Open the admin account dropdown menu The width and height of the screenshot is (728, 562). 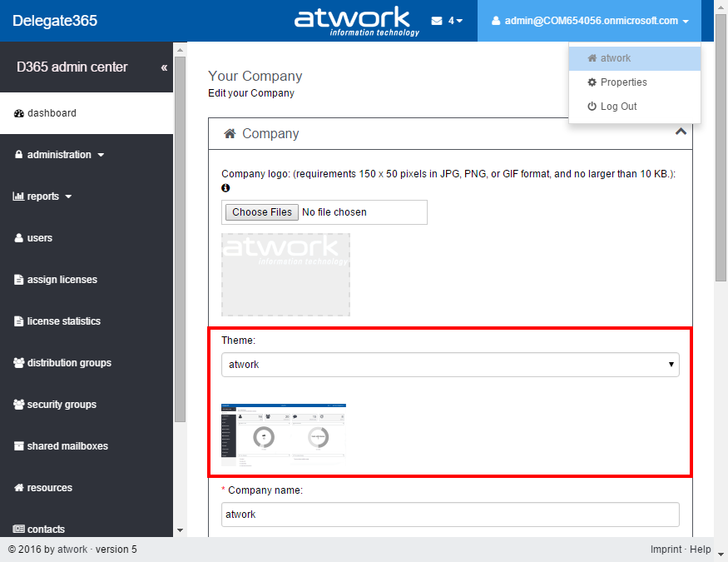click(x=589, y=21)
